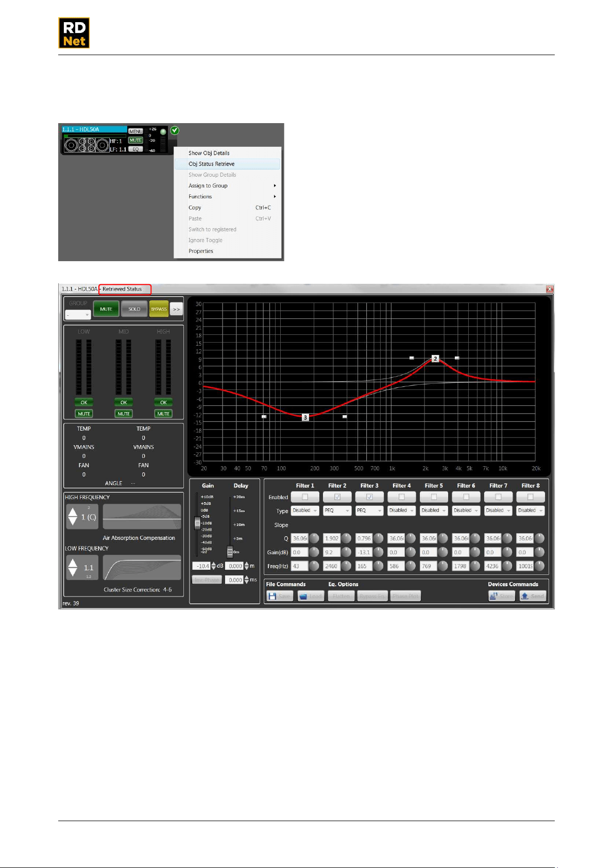Disable the Filter 2 checkbox
This screenshot has height=868, width=614.
tap(337, 497)
